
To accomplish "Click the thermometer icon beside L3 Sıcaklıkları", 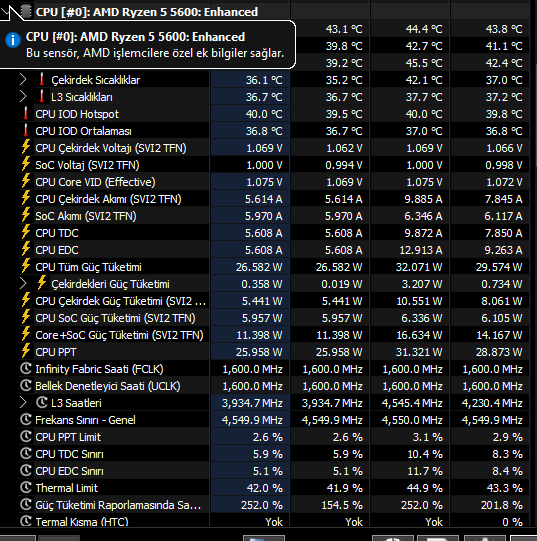I will (42, 96).
